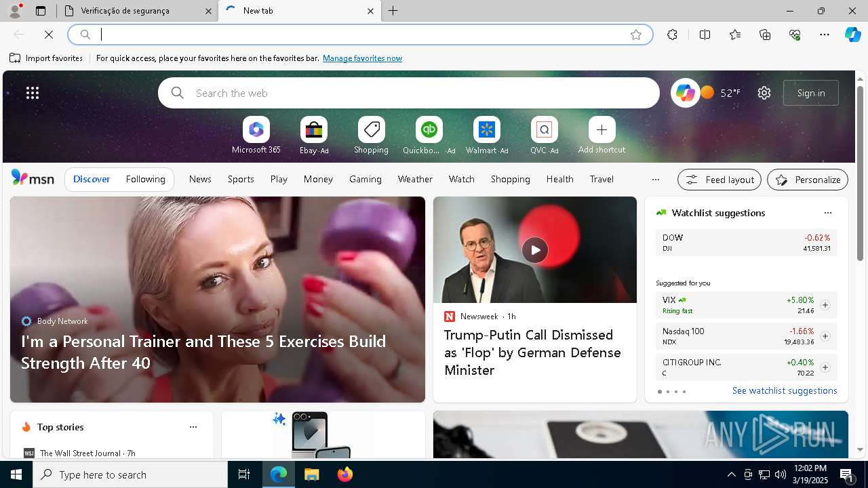Open the Favorites list icon
Screen dimensions: 868x488
(x=735, y=35)
